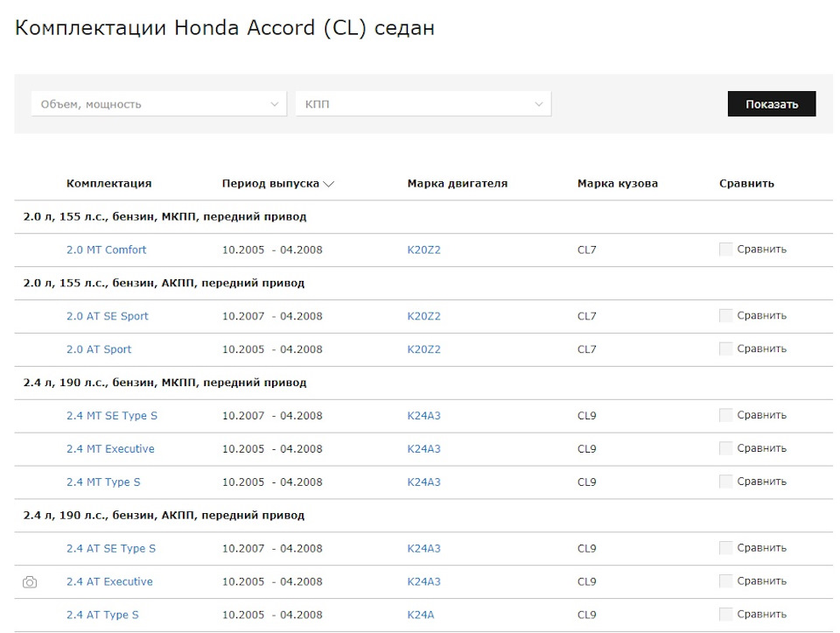Click the Марка кузова column header
Screen dimensions: 840x633
[x=617, y=183]
